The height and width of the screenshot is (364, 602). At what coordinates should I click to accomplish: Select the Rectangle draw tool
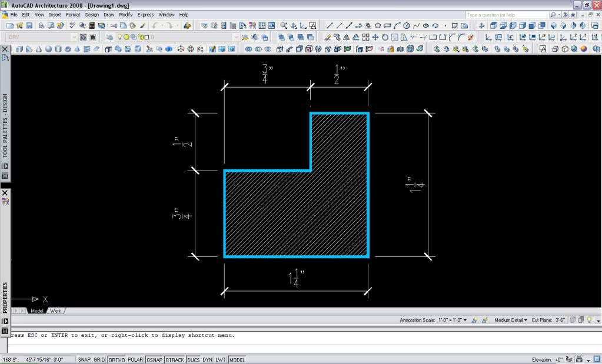[x=387, y=26]
